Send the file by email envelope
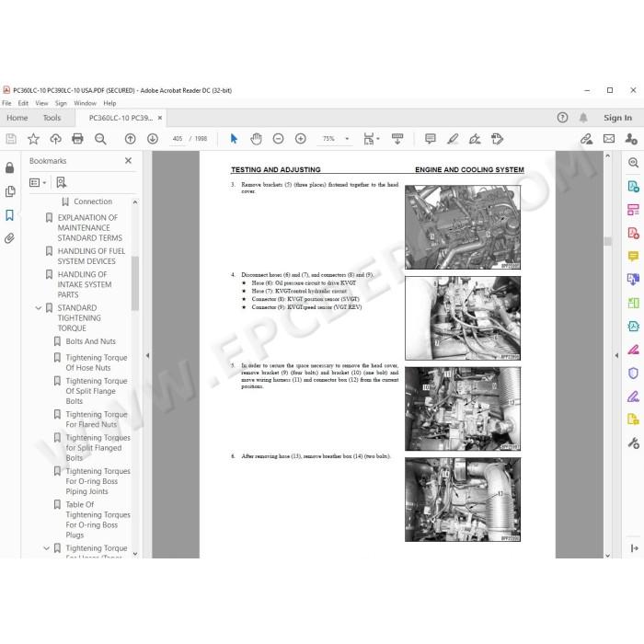The width and height of the screenshot is (644, 644). [x=609, y=139]
